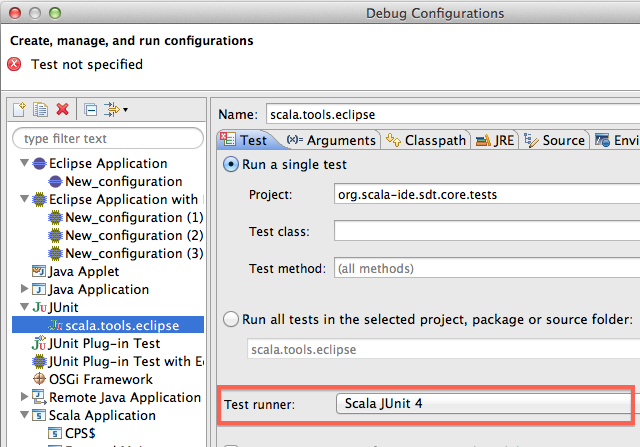Delete selected configuration with red X icon
The image size is (640, 447).
point(63,109)
